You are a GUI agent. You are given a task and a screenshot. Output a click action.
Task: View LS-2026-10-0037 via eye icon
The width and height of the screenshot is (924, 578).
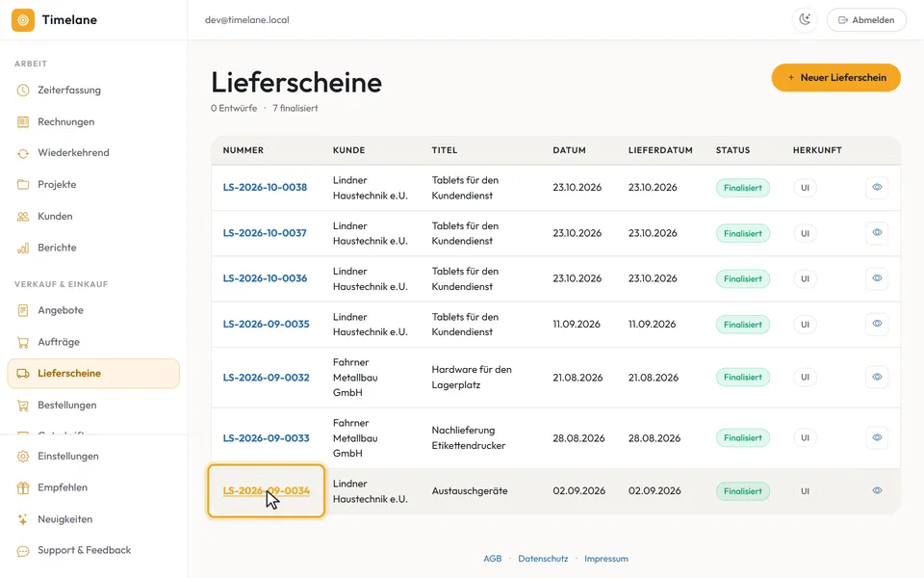(877, 232)
